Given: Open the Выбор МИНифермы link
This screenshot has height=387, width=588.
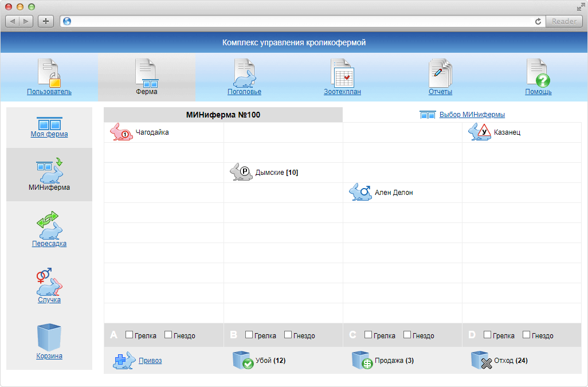Looking at the screenshot, I should click(x=472, y=115).
